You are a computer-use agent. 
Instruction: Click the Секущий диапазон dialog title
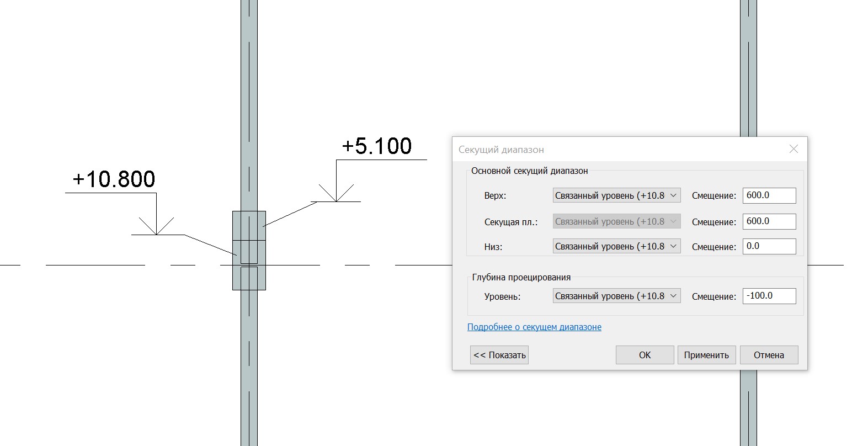(501, 150)
